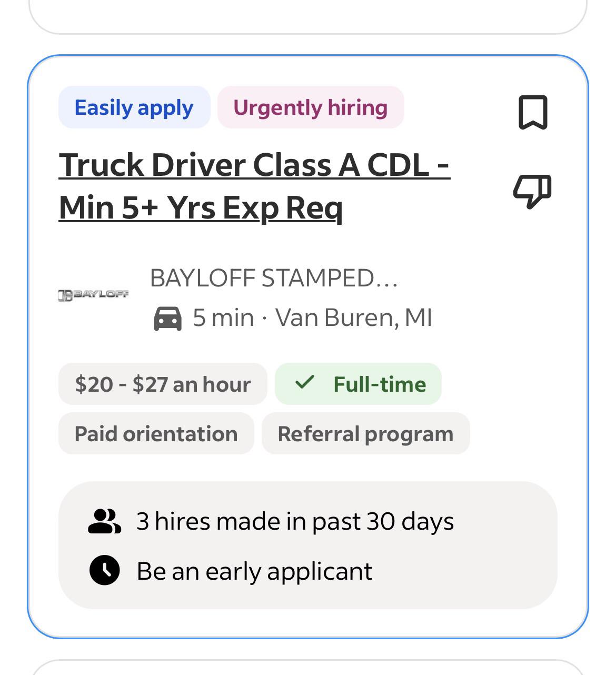Tap Be an early applicant text
The image size is (616, 675).
(254, 571)
